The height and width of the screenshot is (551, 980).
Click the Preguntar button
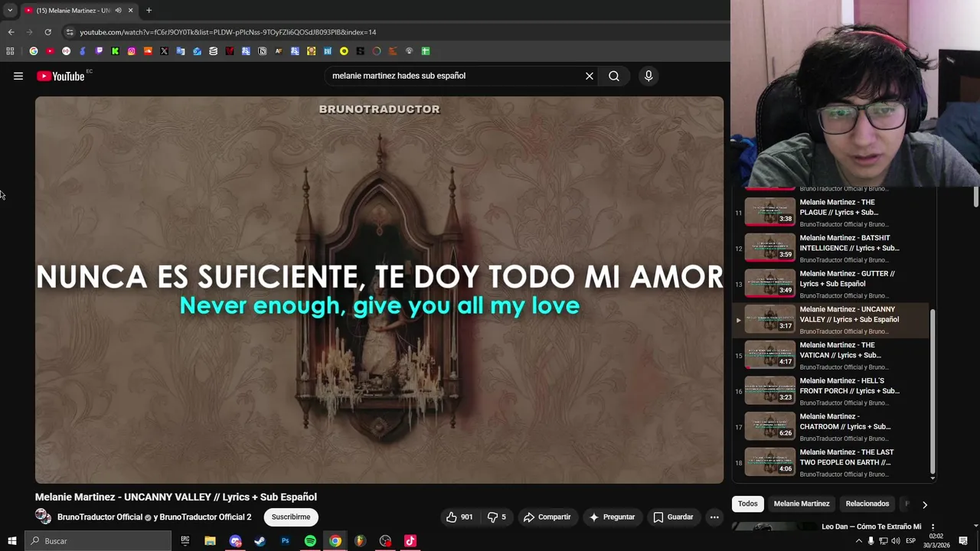click(612, 517)
